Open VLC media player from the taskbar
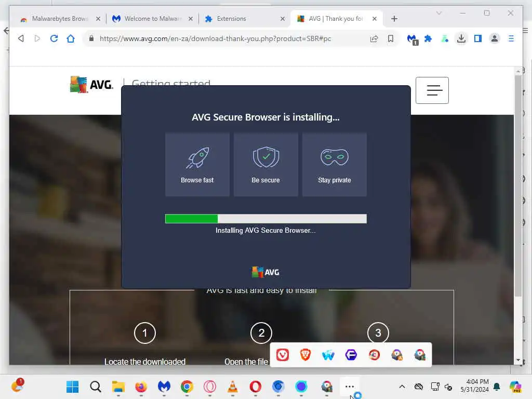 tap(233, 387)
